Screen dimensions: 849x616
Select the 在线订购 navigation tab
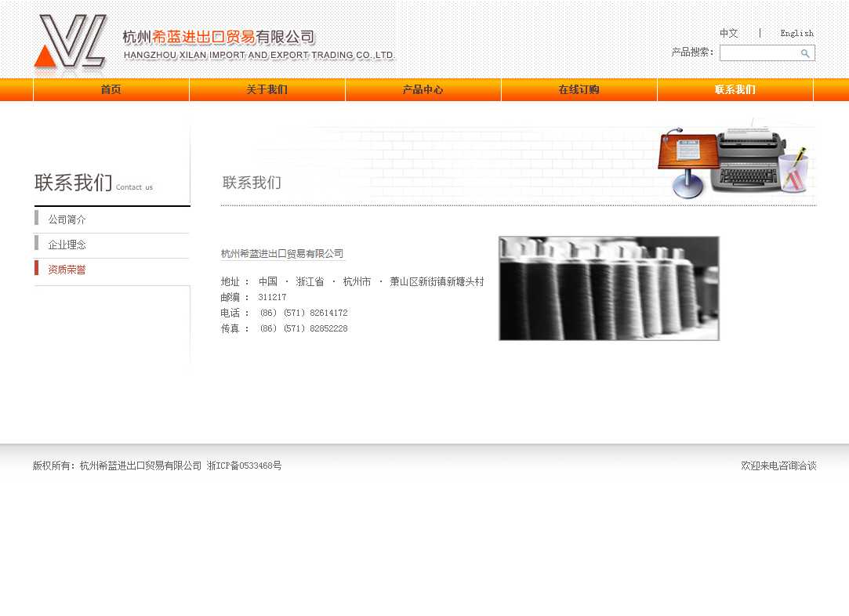[579, 90]
